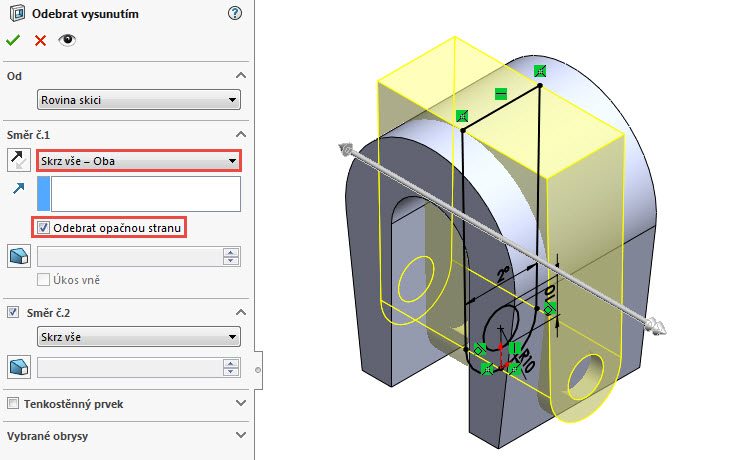Click the Směr č.1 draft angle field
Image resolution: width=750 pixels, height=460 pixels.
point(130,257)
